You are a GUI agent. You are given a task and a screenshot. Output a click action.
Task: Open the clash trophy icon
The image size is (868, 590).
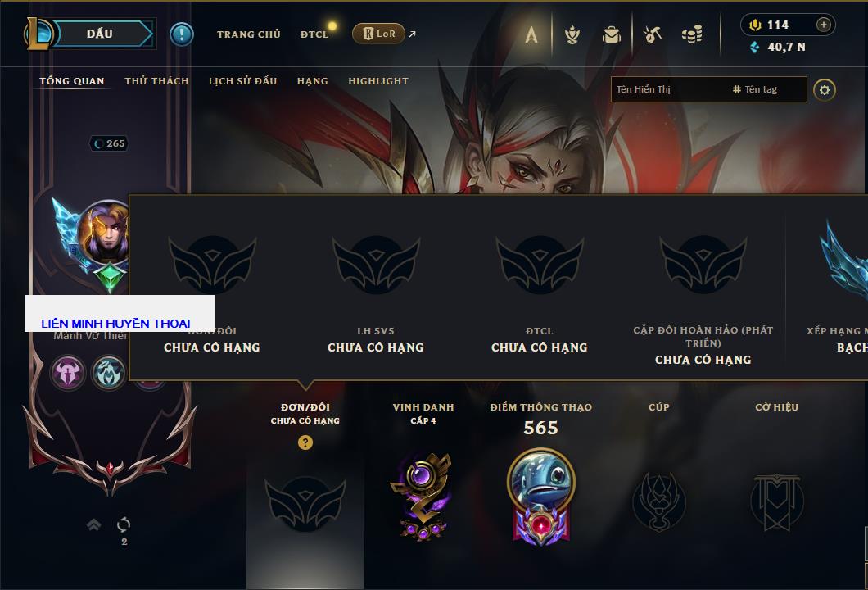572,34
